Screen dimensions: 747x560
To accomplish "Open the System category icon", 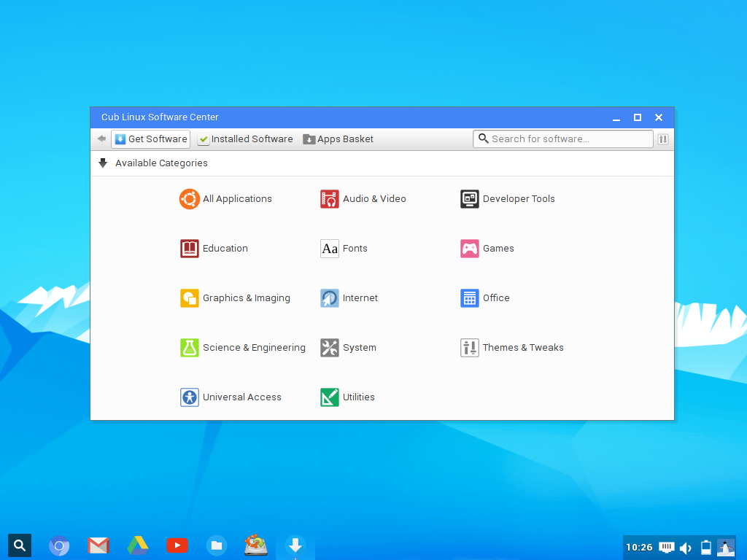I will click(x=329, y=348).
